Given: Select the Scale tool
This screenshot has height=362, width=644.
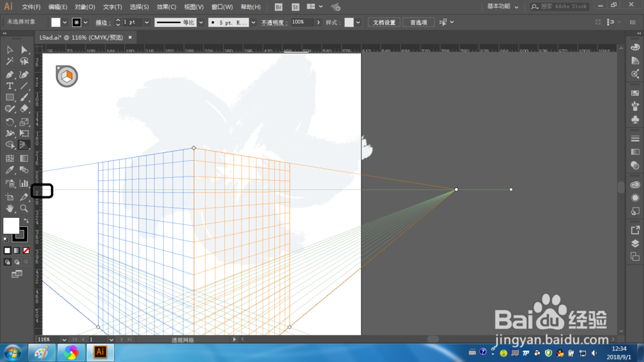Looking at the screenshot, I should [x=24, y=122].
